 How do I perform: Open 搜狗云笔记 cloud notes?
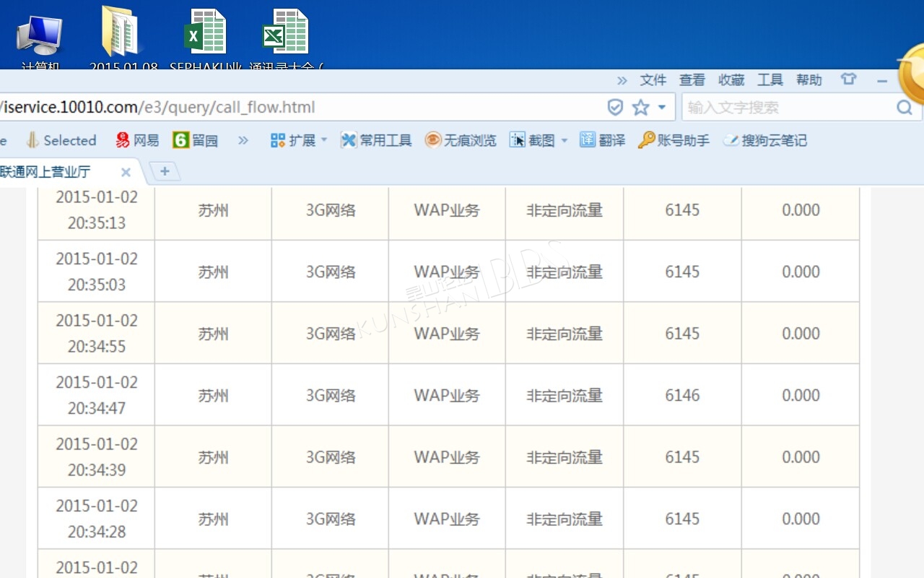pyautogui.click(x=766, y=140)
